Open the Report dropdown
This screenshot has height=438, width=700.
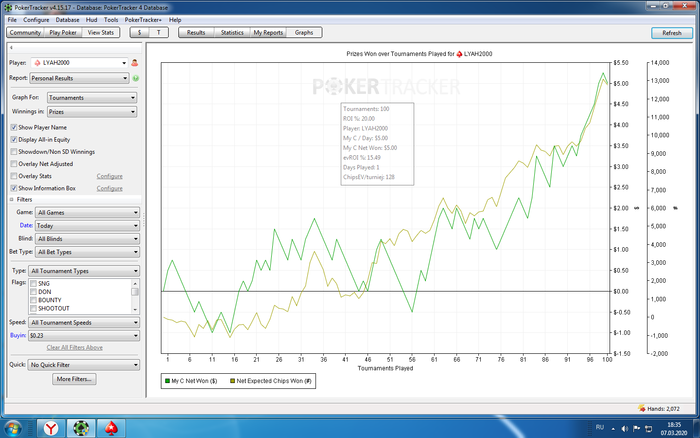click(x=79, y=78)
